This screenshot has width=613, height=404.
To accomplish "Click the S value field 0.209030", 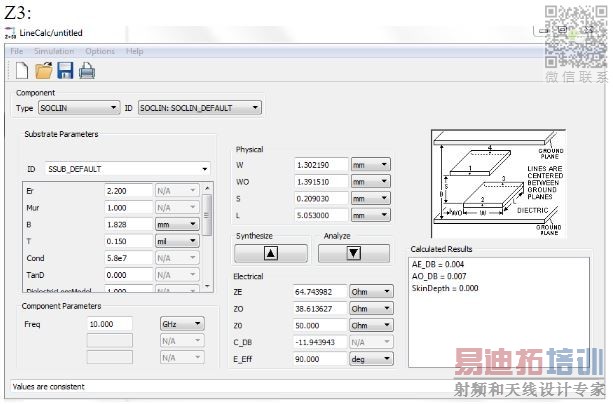I will point(321,199).
